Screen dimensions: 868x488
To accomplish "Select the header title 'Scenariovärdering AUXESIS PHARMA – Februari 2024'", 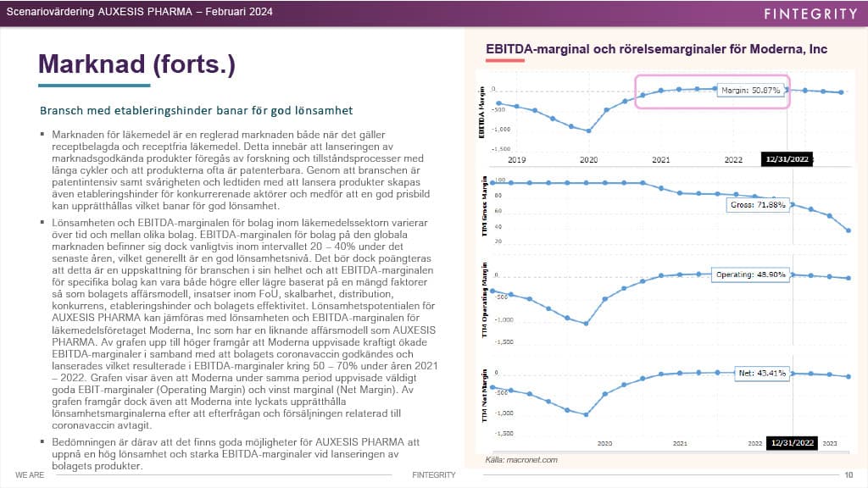I will coord(140,12).
